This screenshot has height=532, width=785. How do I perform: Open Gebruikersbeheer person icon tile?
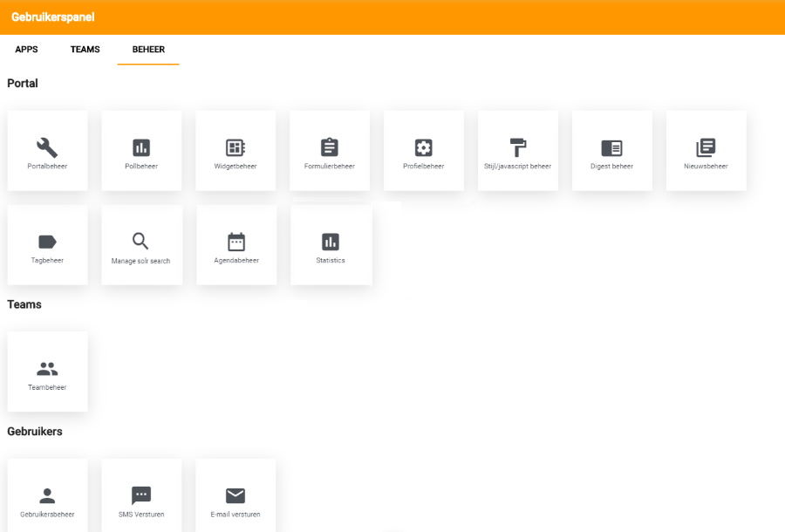click(x=47, y=496)
